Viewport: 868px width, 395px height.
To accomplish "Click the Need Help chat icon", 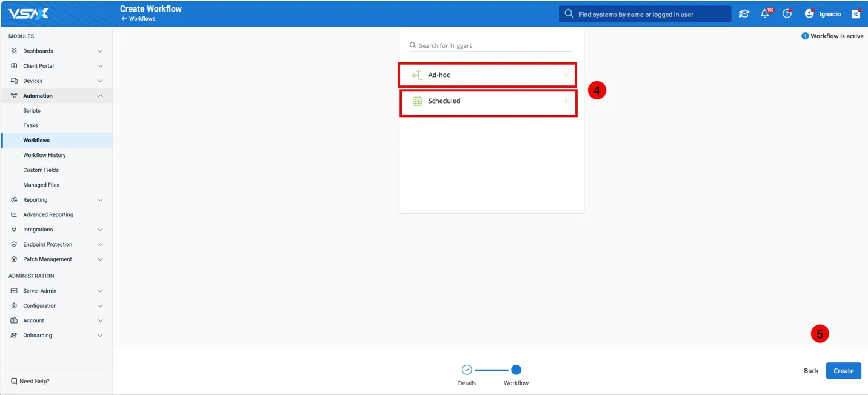I will pyautogui.click(x=14, y=382).
